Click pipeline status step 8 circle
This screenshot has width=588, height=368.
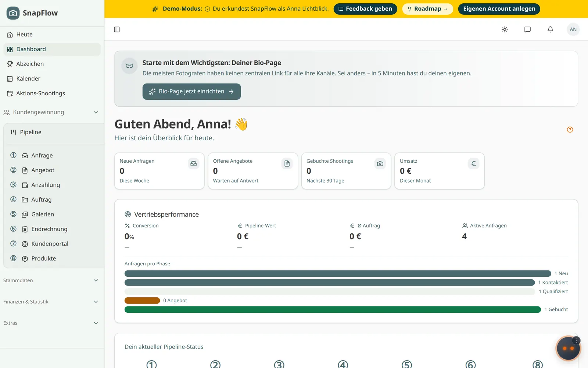[x=538, y=364]
